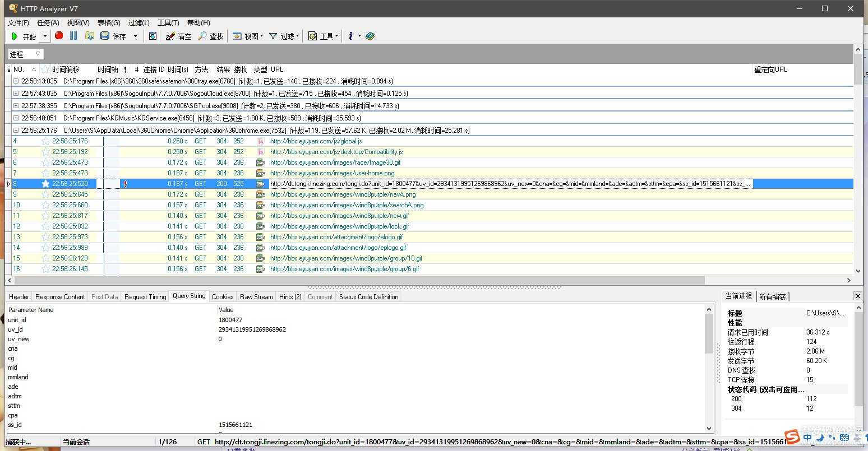Open the Save (保存) dropdown arrow

pos(135,36)
